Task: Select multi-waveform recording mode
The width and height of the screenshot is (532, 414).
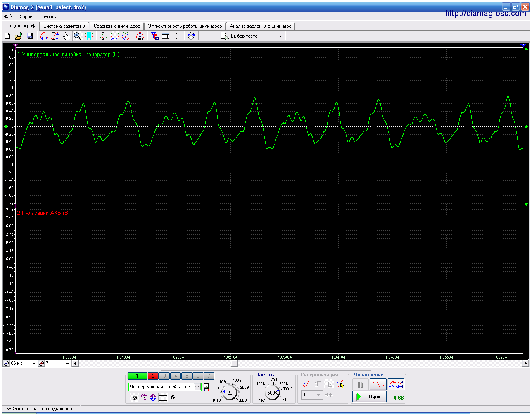Action: tap(396, 385)
